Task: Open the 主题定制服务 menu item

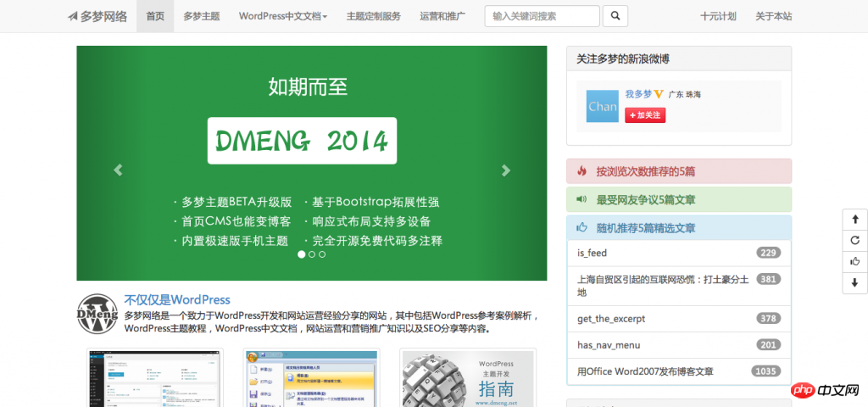Action: [x=373, y=16]
